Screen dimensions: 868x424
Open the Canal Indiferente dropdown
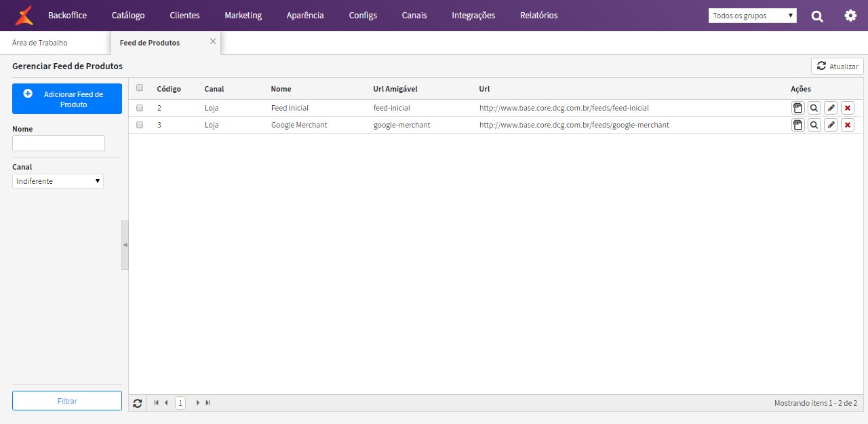[x=58, y=181]
